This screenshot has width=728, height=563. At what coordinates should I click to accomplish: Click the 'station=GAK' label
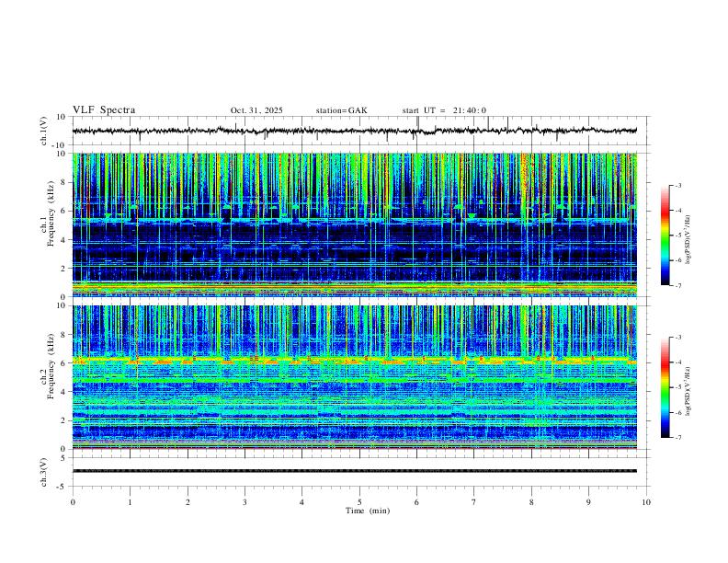pyautogui.click(x=341, y=110)
